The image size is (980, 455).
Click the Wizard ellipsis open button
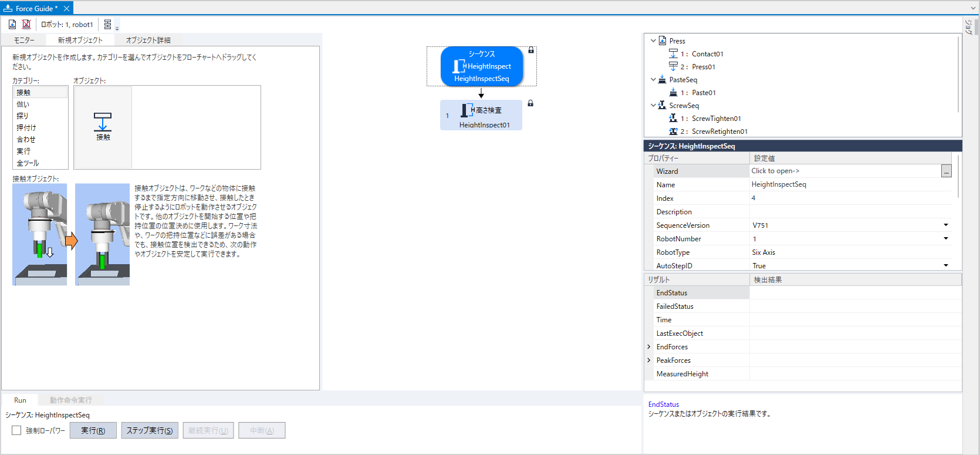point(946,171)
